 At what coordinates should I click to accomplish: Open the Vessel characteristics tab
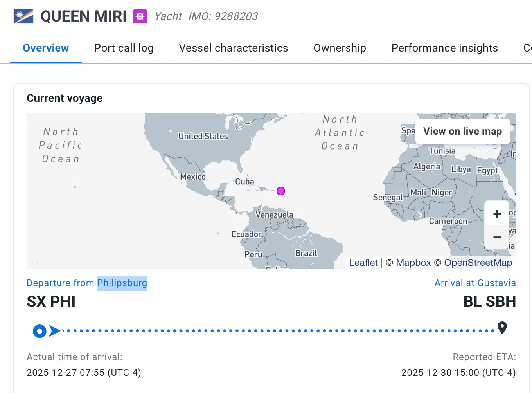tap(233, 48)
